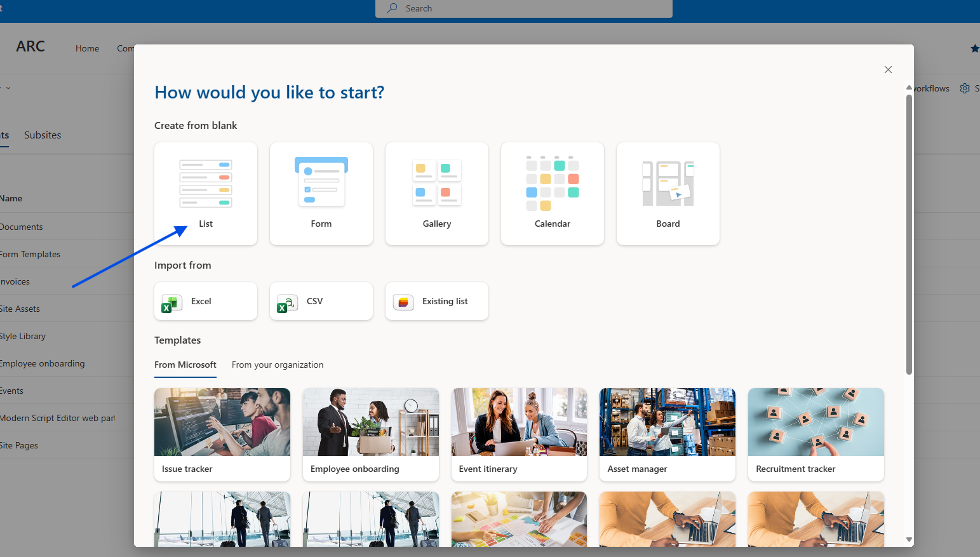Viewport: 980px width, 557px height.
Task: Pick the Recruitment tracker template
Action: coord(816,434)
